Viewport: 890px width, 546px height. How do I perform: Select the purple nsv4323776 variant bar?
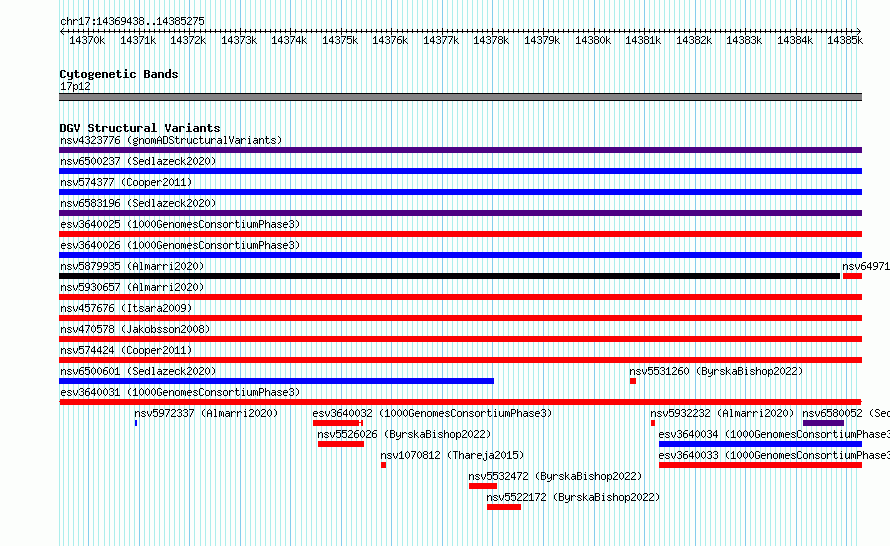point(460,150)
